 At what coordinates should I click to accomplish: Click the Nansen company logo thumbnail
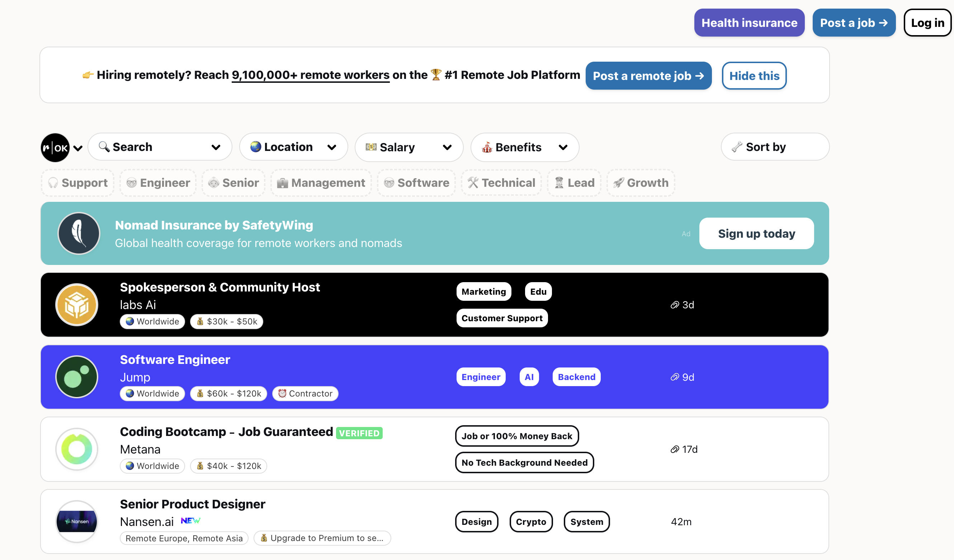point(77,521)
